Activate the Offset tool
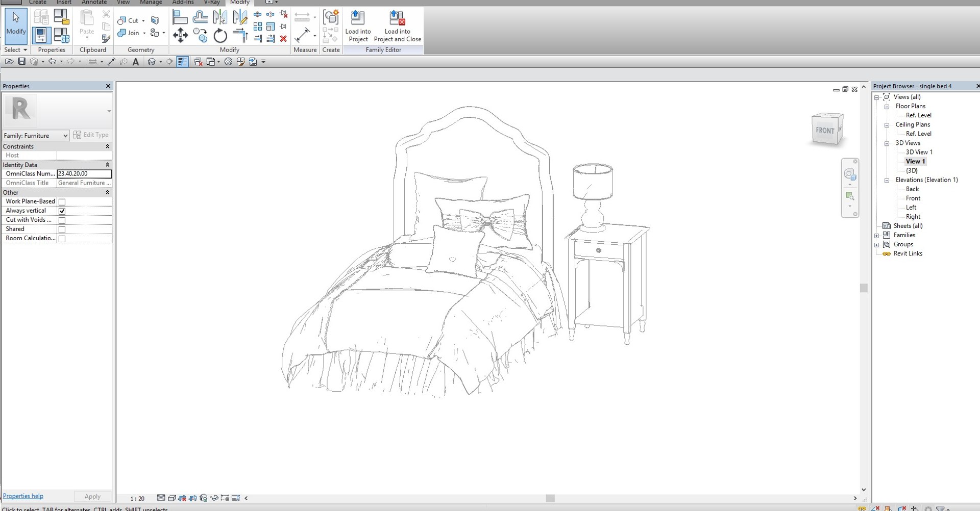This screenshot has height=511, width=980. (x=200, y=18)
